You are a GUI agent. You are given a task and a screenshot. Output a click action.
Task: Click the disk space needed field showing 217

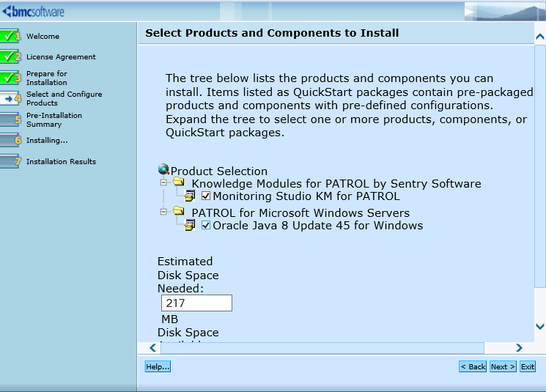click(196, 303)
